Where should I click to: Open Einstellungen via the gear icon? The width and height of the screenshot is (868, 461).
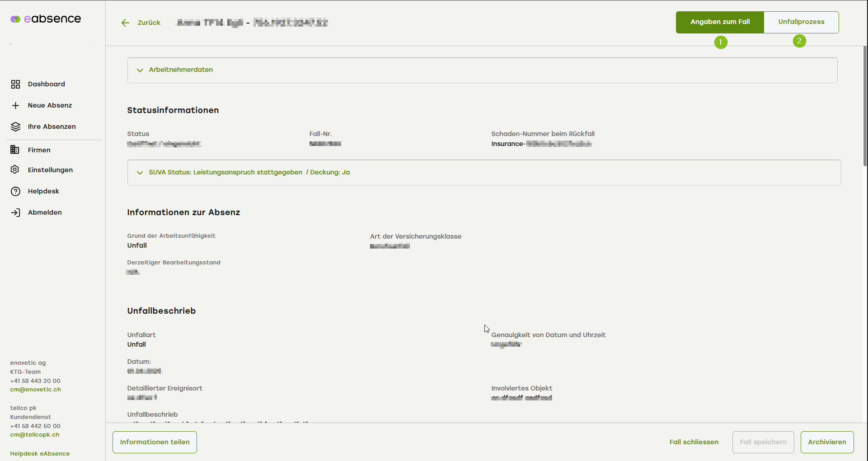(15, 170)
